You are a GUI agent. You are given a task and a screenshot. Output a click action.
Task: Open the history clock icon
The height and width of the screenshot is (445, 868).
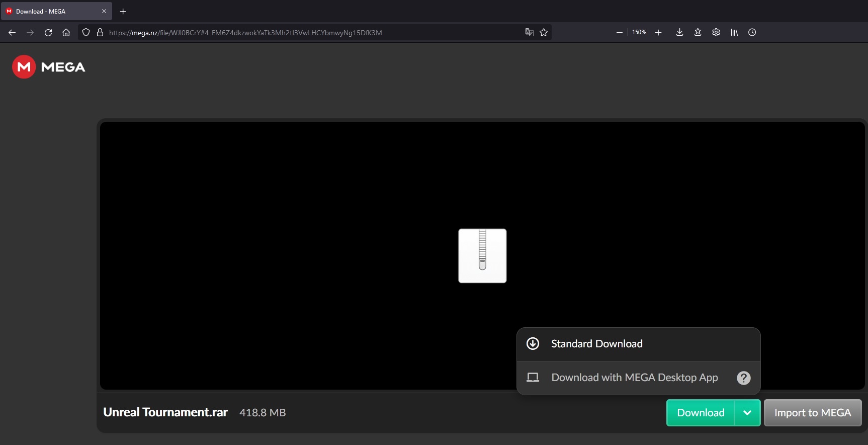[752, 32]
